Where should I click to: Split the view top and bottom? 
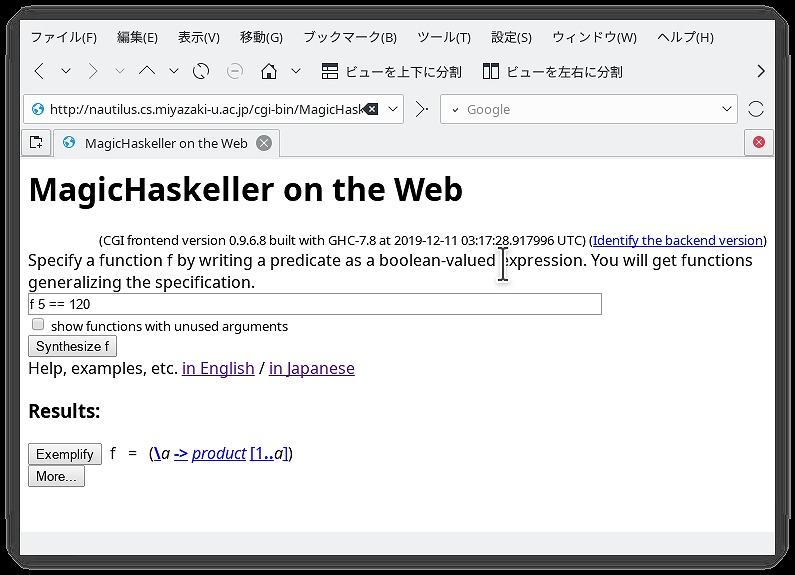pos(391,71)
